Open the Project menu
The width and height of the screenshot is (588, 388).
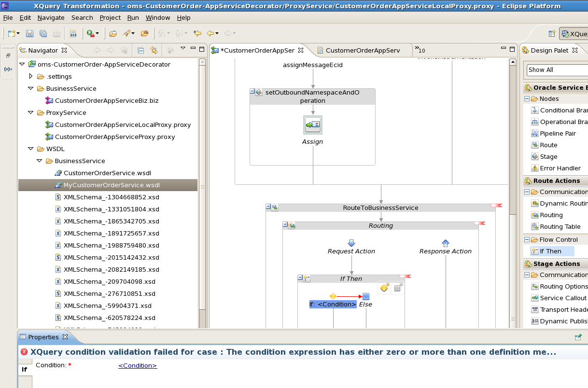point(110,17)
